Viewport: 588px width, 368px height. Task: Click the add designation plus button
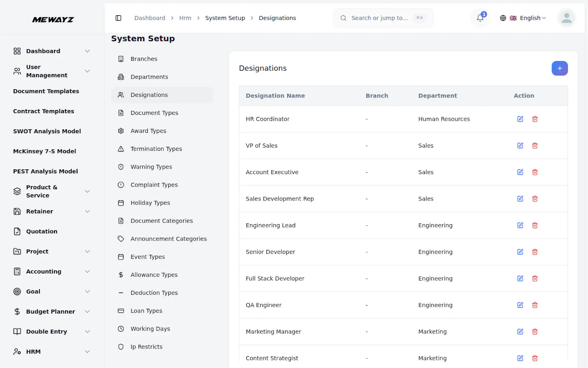point(559,68)
